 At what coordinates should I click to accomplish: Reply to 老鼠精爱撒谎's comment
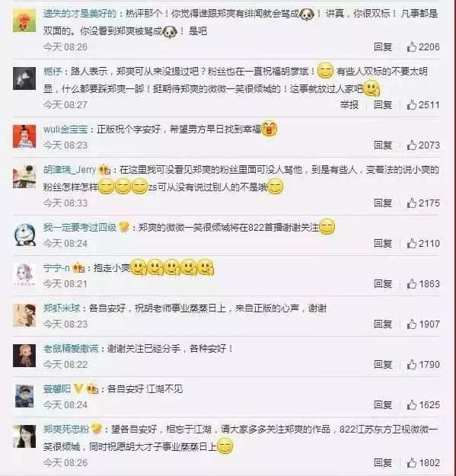(x=383, y=364)
